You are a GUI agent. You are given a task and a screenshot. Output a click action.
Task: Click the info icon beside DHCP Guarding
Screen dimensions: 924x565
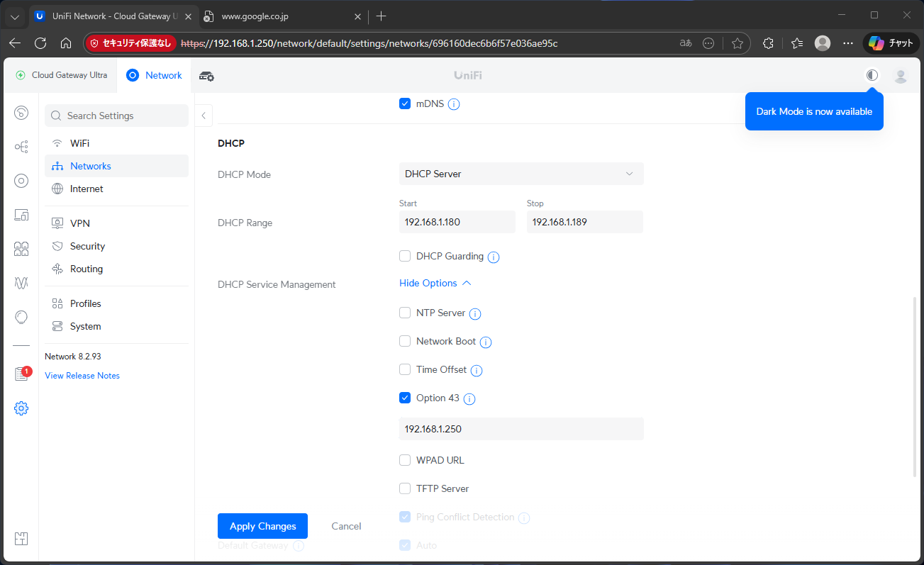click(x=494, y=257)
